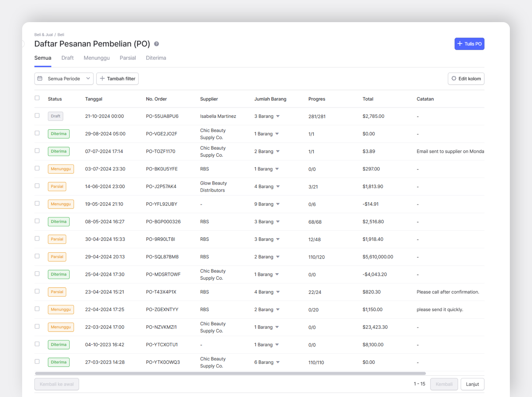Select the checkbox for order PO-VGE2JO2F
Image resolution: width=532 pixels, height=397 pixels.
tap(37, 133)
